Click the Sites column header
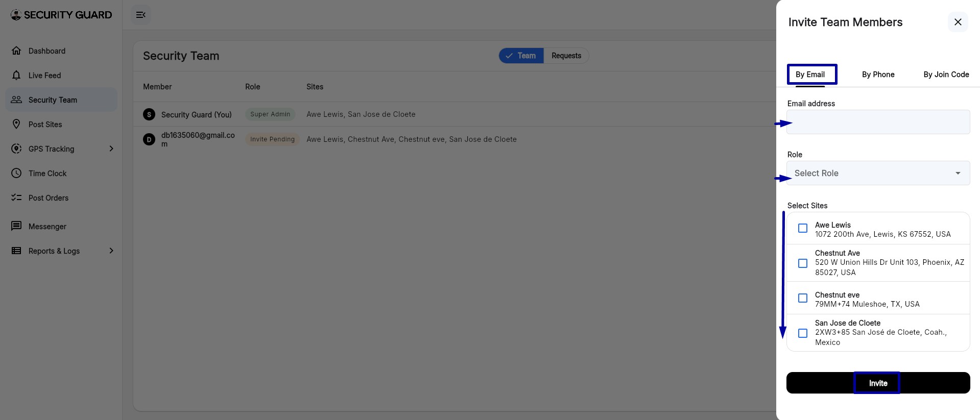 click(x=315, y=87)
